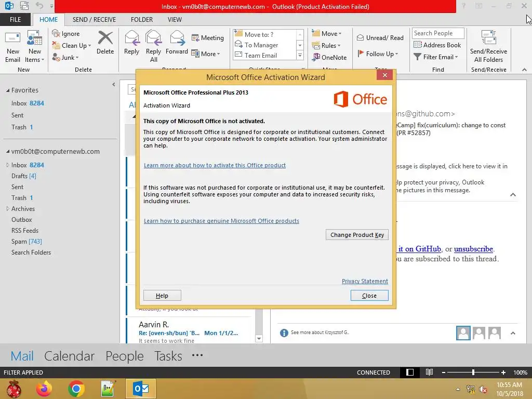
Task: Expand the Quick Steps gallery
Action: (x=300, y=55)
